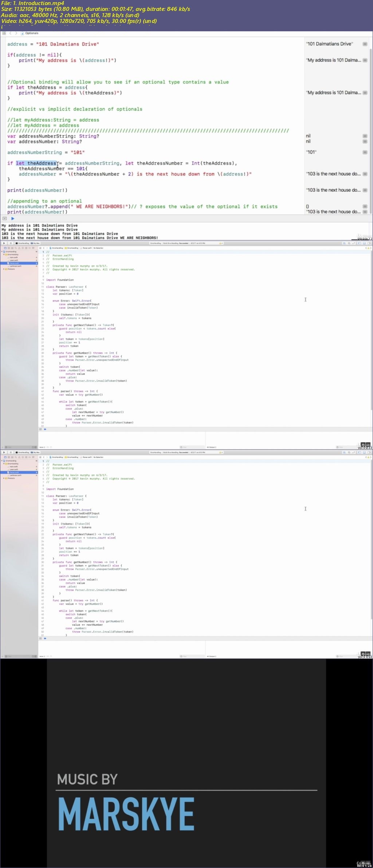The height and width of the screenshot is (868, 373).
Task: Click Run in the second Xcode window toolbar
Action: point(4,452)
